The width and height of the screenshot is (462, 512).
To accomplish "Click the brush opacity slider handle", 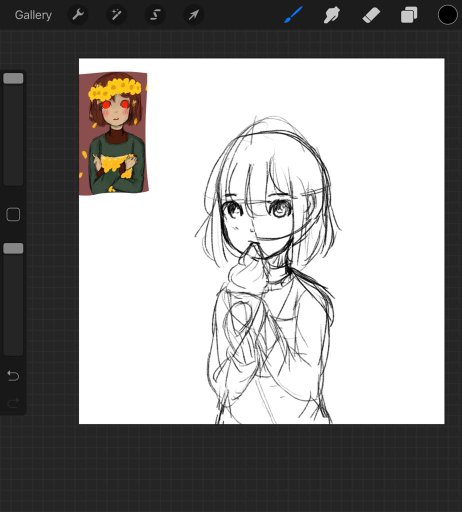I will click(x=13, y=248).
